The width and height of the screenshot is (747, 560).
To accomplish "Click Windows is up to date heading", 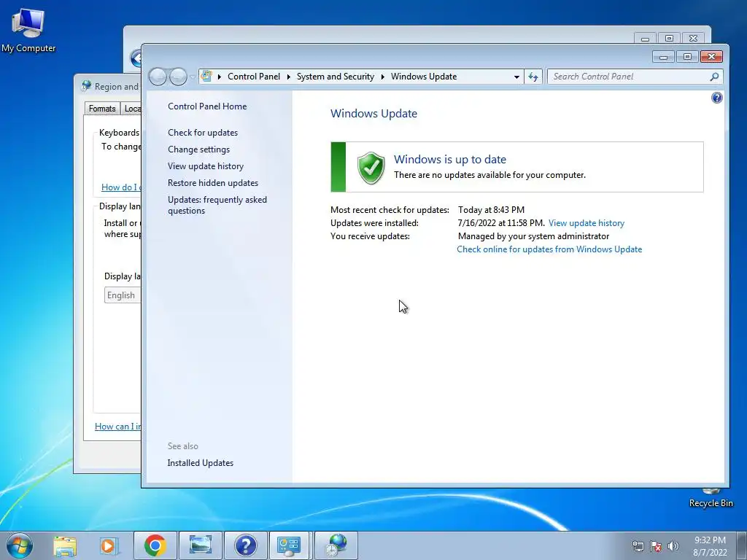I will pos(449,159).
